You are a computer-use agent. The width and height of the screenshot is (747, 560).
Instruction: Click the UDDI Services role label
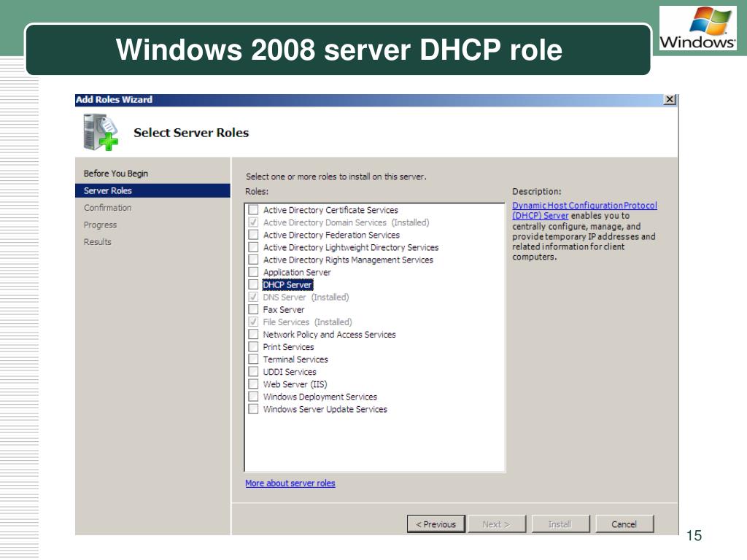290,371
